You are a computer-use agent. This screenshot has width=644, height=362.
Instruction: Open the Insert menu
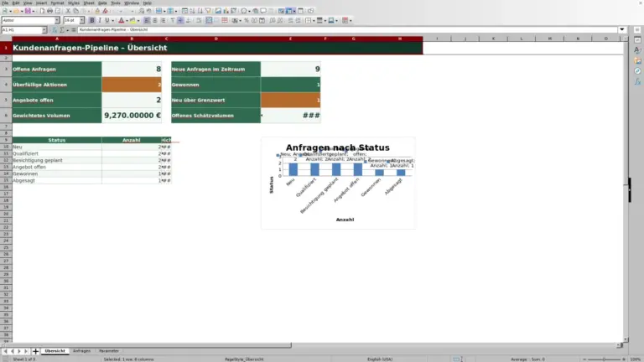[x=41, y=3]
